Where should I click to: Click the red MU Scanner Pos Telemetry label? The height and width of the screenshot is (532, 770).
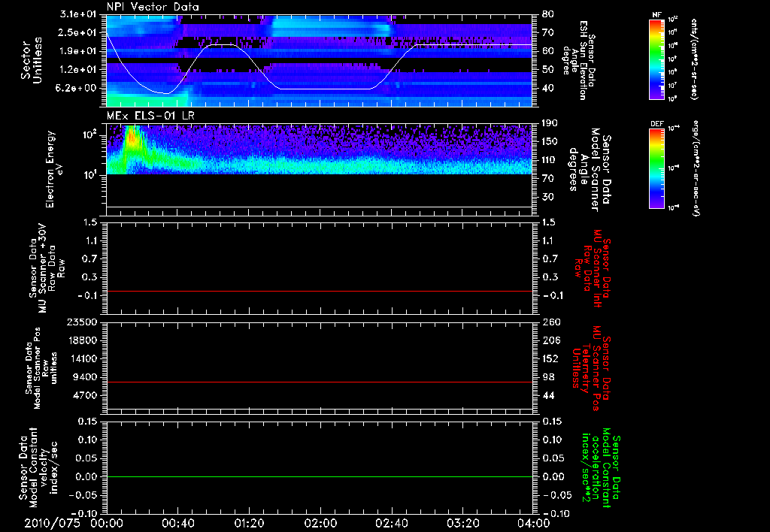[x=592, y=368]
